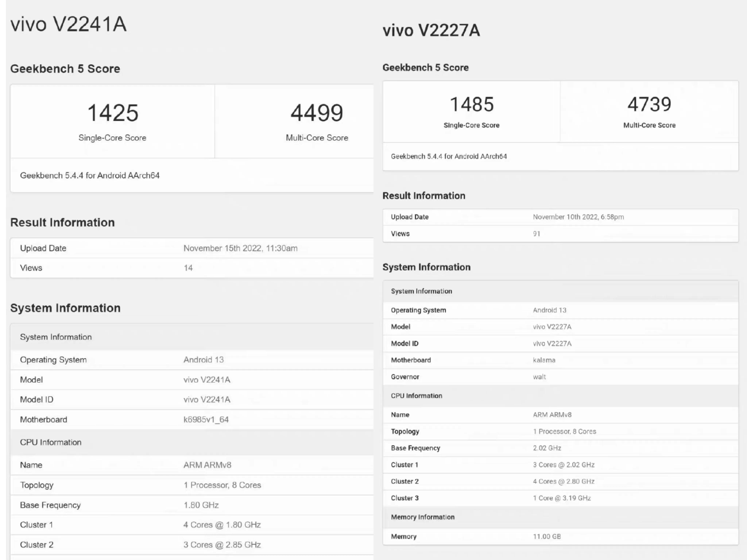Click right panel System Information heading
The width and height of the screenshot is (747, 560).
pos(426,267)
